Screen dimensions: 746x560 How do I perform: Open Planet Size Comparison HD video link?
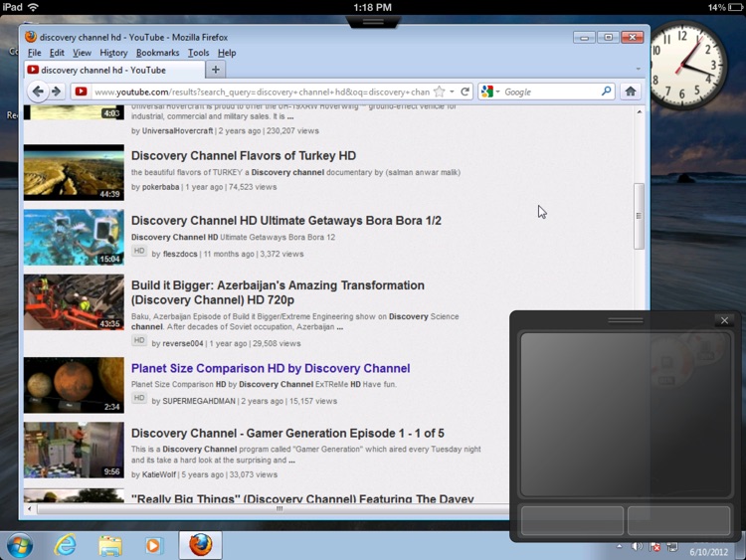pyautogui.click(x=271, y=368)
